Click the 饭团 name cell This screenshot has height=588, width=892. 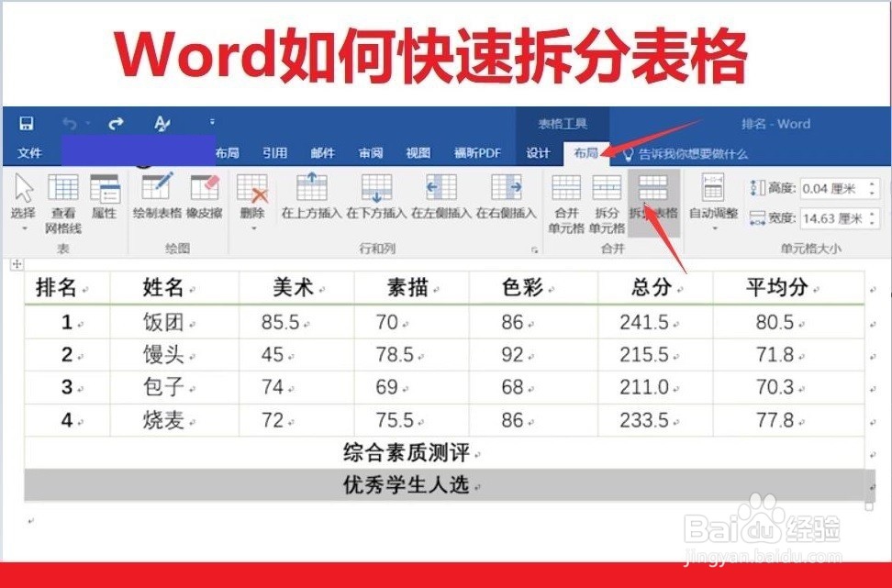174,322
